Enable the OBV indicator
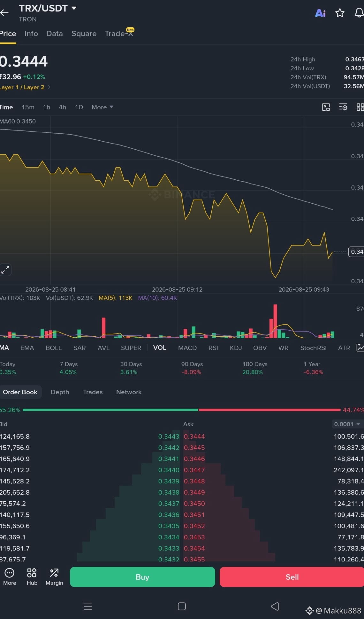The width and height of the screenshot is (364, 619). 260,348
